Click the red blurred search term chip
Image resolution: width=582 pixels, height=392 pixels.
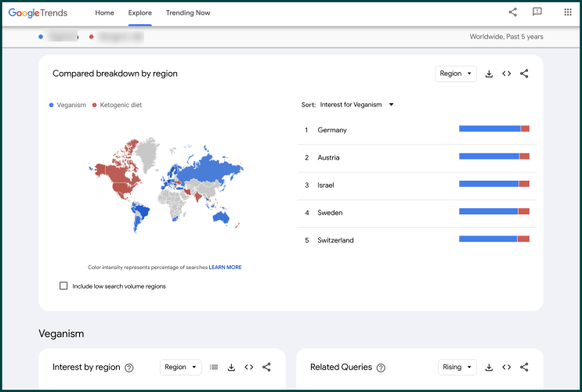coord(117,36)
